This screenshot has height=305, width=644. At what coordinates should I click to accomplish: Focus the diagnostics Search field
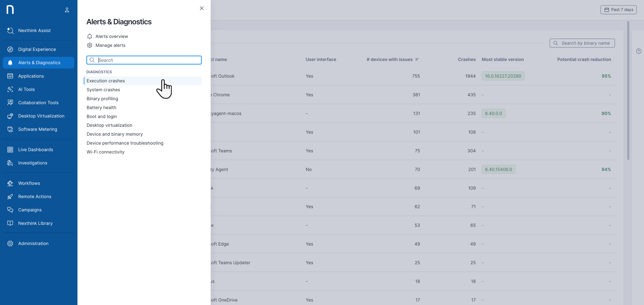tap(148, 60)
